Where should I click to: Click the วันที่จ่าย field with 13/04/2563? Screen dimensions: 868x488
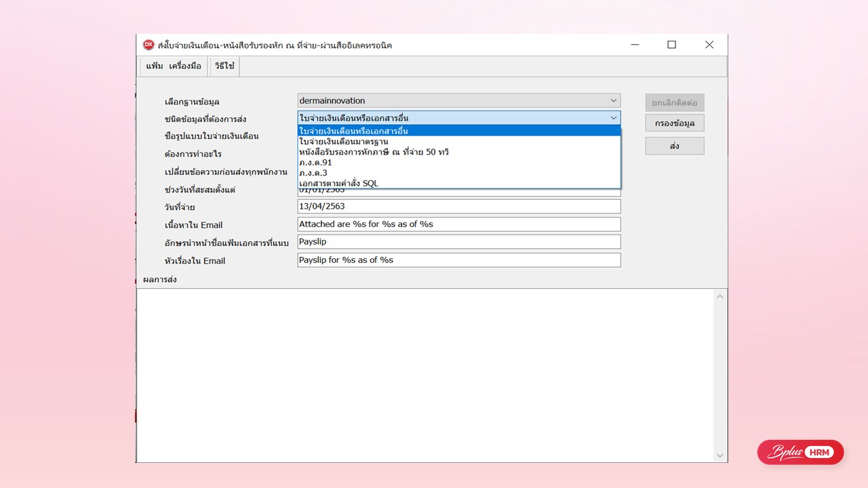[459, 206]
